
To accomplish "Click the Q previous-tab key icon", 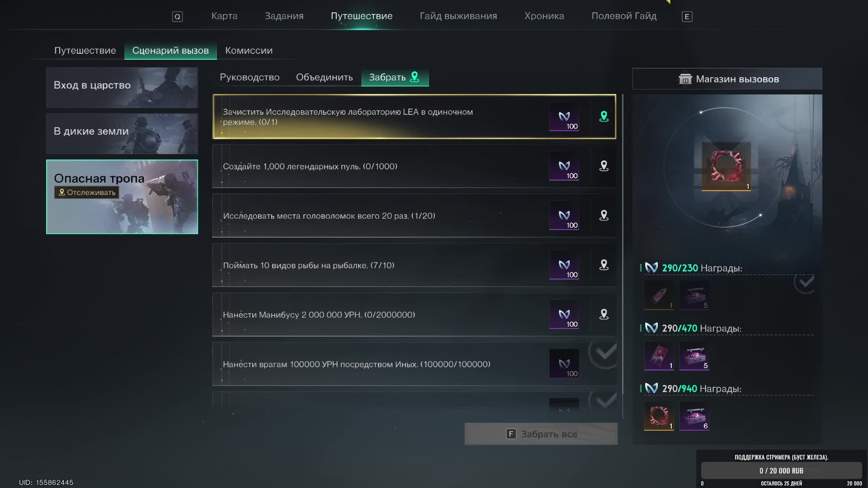I will [x=177, y=17].
